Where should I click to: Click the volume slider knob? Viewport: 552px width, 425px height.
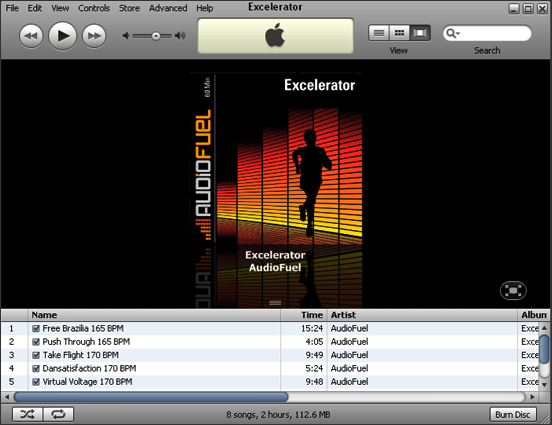(156, 36)
